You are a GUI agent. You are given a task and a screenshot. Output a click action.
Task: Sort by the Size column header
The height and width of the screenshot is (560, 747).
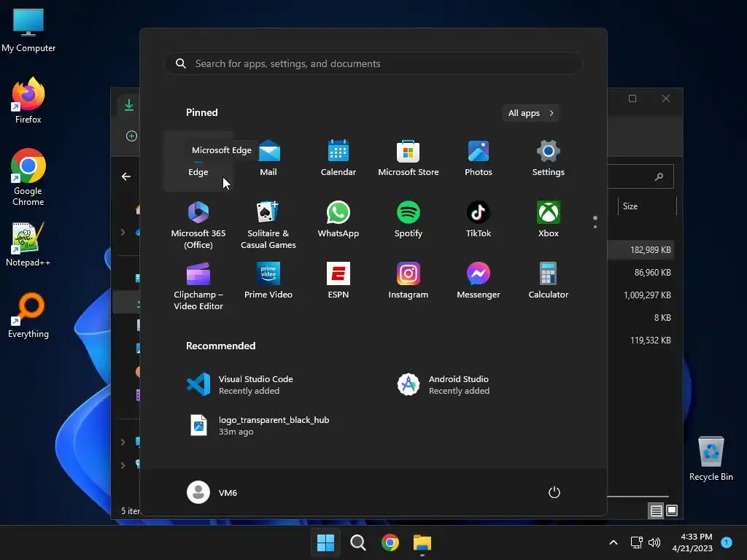[x=647, y=206]
